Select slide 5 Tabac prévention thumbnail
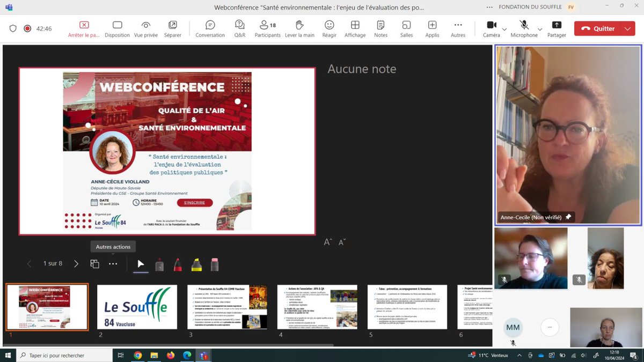This screenshot has height=362, width=644. [x=407, y=307]
